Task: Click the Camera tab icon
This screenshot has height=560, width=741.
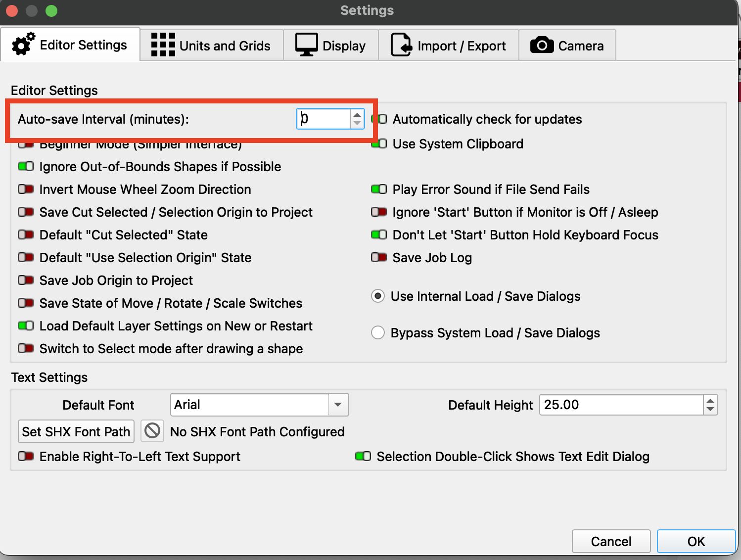Action: click(542, 45)
